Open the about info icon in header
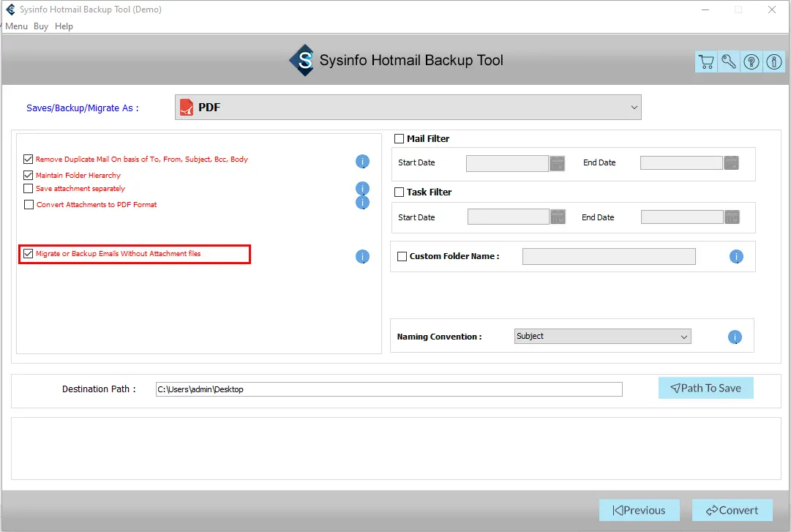The image size is (791, 532). click(x=774, y=62)
